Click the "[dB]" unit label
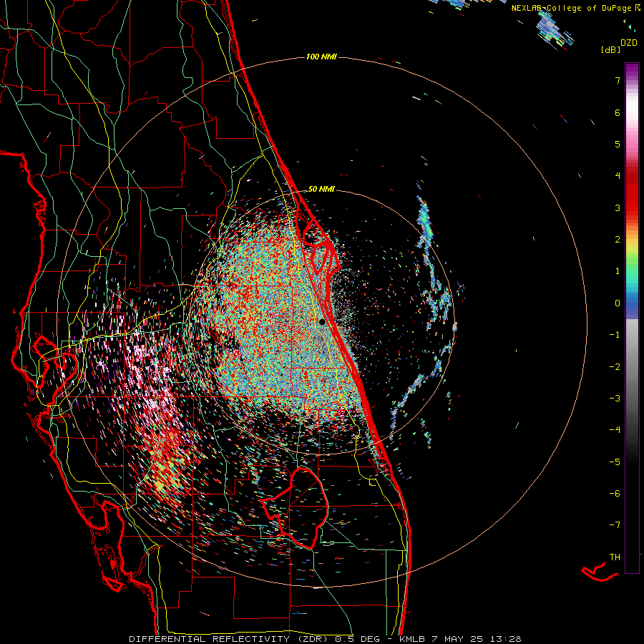This screenshot has width=644, height=644. (x=611, y=49)
